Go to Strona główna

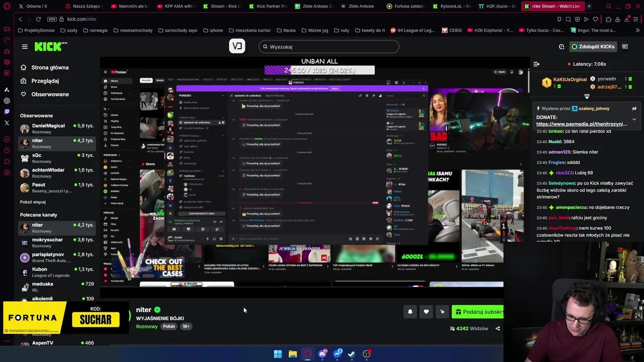(44, 67)
